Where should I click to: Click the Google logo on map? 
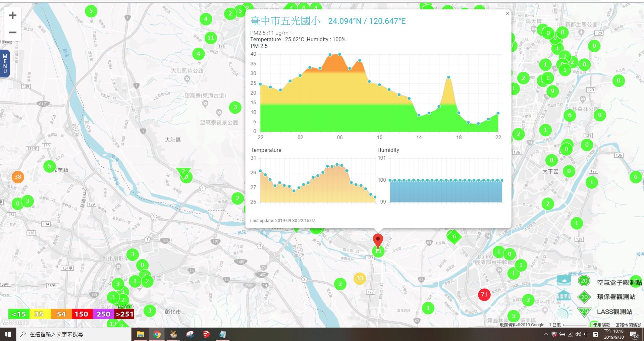click(15, 322)
